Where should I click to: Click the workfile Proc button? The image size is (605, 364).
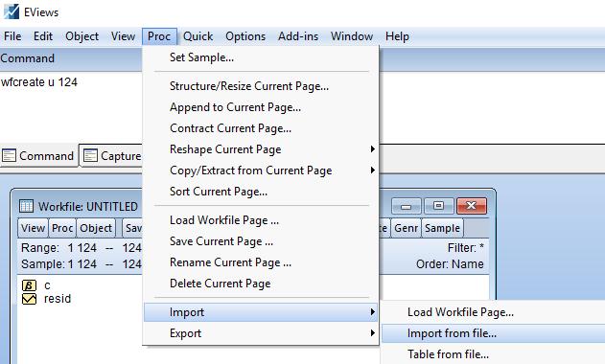[x=62, y=228]
